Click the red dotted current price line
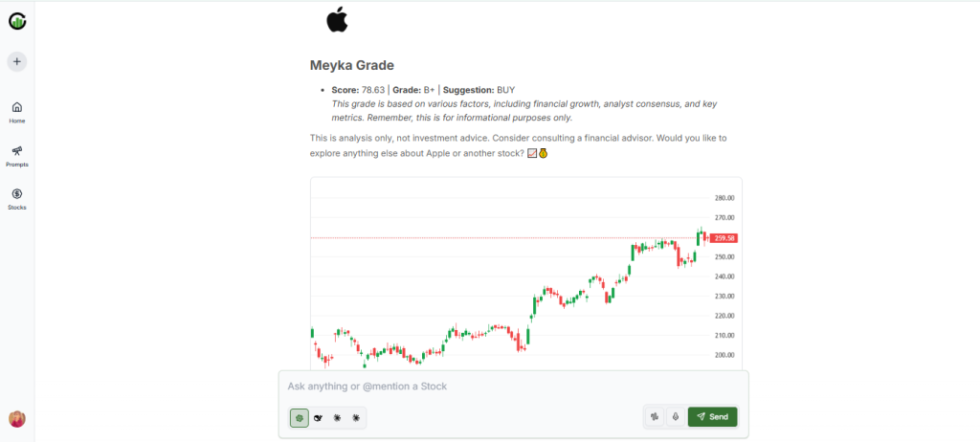This screenshot has height=442, width=980. pos(479,237)
